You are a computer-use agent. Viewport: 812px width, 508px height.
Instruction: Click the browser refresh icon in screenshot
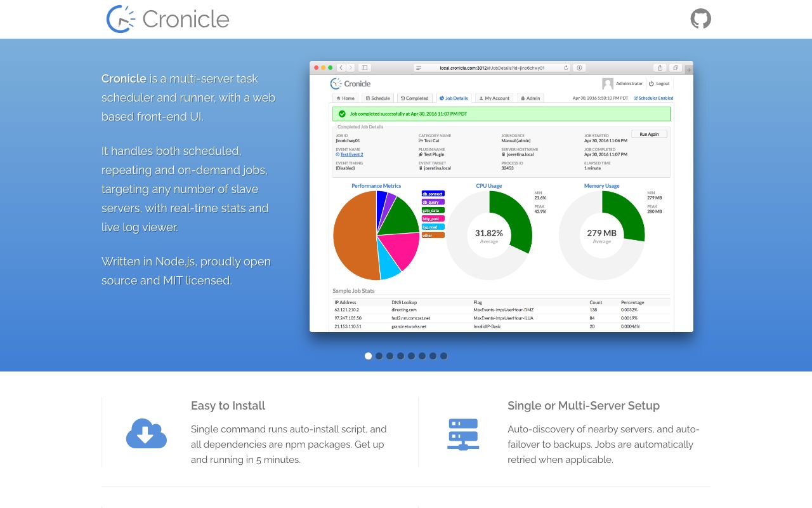point(566,67)
